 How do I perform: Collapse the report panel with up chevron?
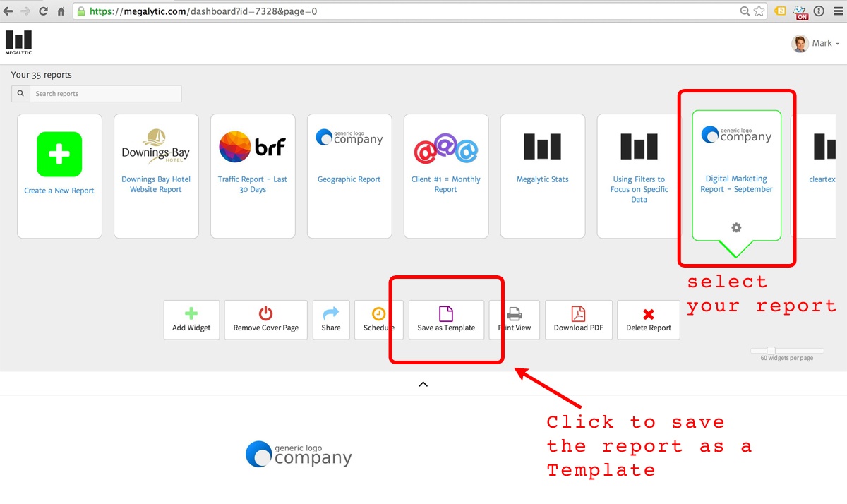[423, 384]
